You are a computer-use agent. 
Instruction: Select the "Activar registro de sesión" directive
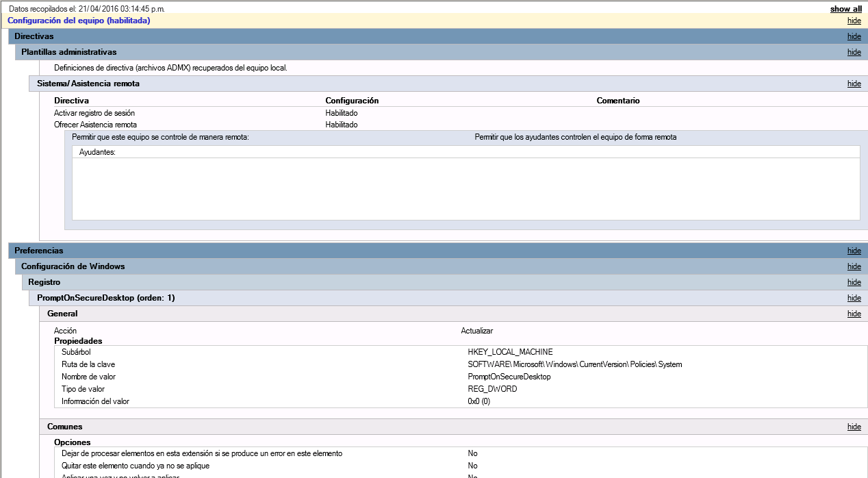tap(99, 113)
